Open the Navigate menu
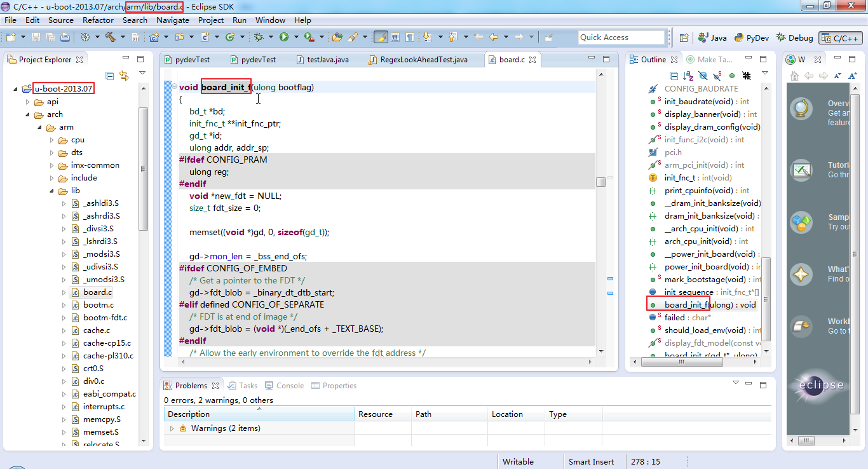This screenshot has width=868, height=469. (x=173, y=20)
